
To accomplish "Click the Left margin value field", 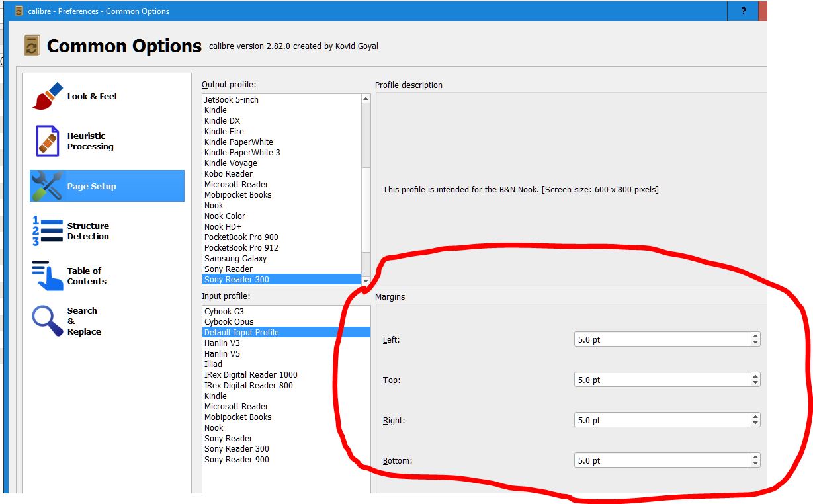I will tap(662, 339).
